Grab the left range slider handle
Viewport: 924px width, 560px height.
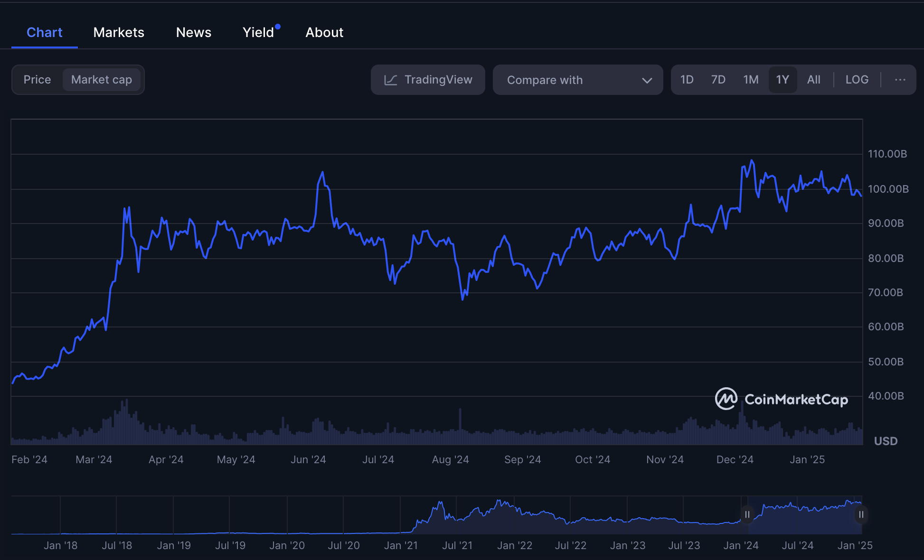(x=747, y=514)
